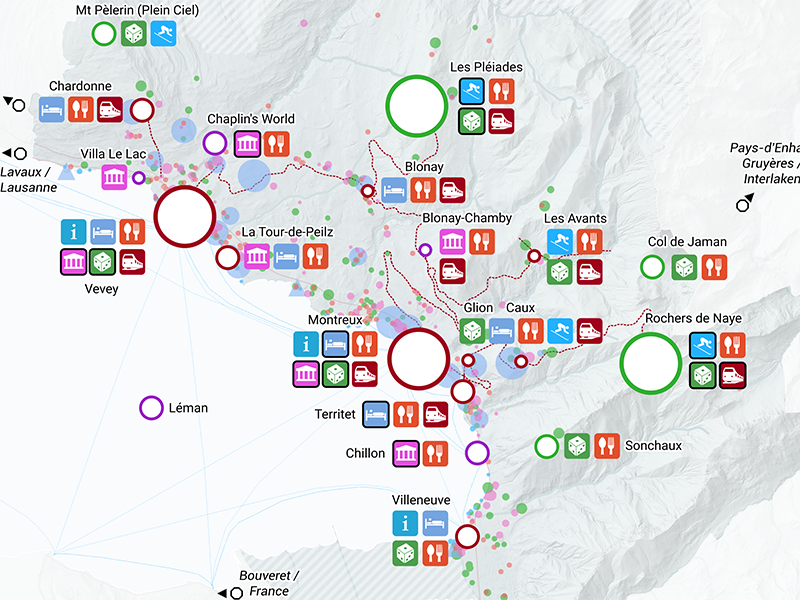Select the train icon beside Chardonne
The height and width of the screenshot is (600, 800).
(109, 108)
